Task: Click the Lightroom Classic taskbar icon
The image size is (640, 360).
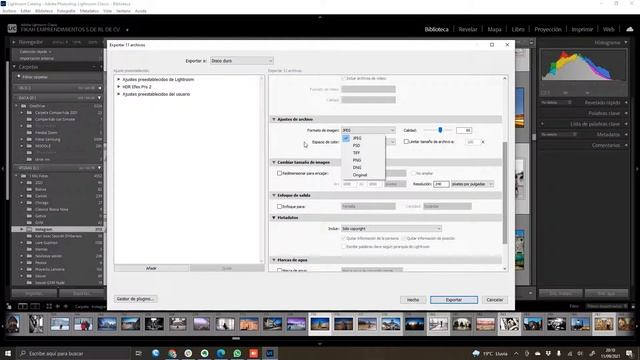Action: [x=270, y=353]
